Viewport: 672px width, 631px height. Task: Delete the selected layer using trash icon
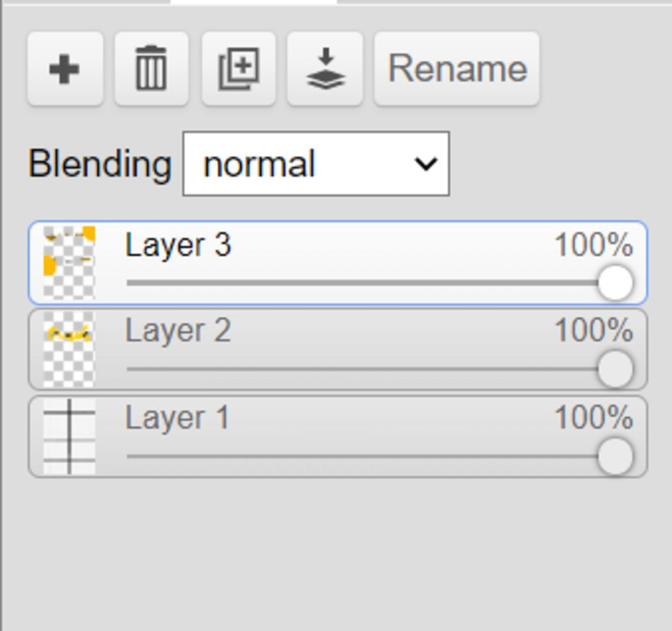coord(152,68)
